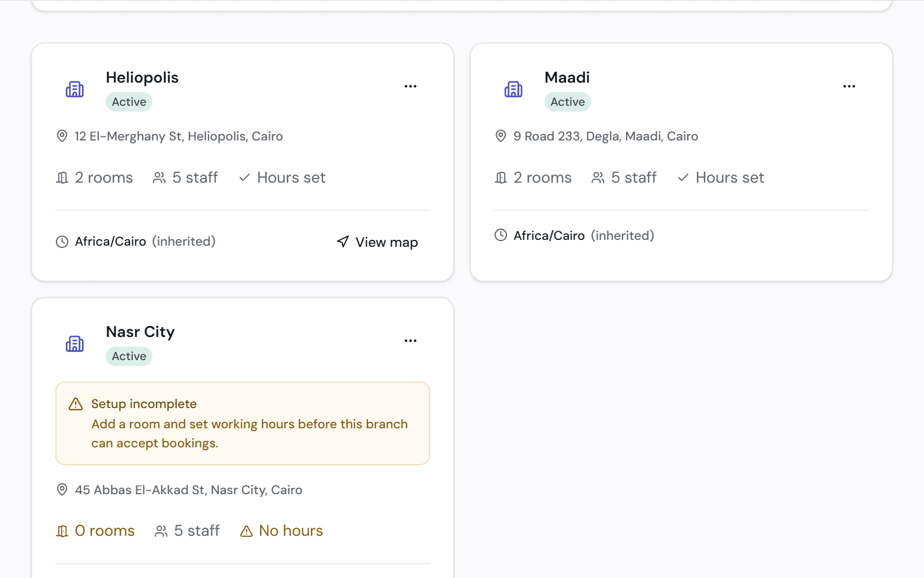
Task: Click the 0 rooms count in Nasr City
Action: [105, 531]
